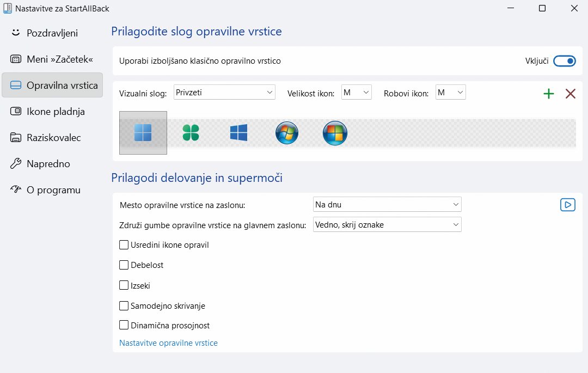Image resolution: width=588 pixels, height=373 pixels.
Task: Click the wrench icon beside Napredno
Action: pos(16,163)
